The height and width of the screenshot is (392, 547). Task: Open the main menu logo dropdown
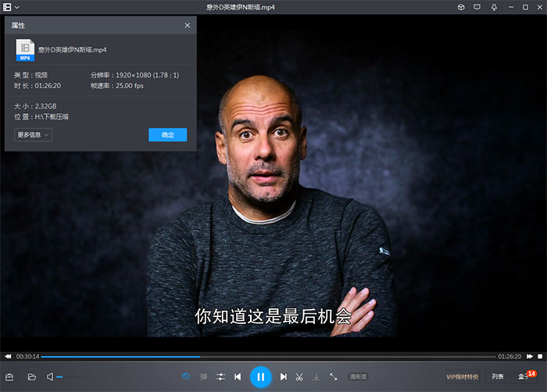10,7
